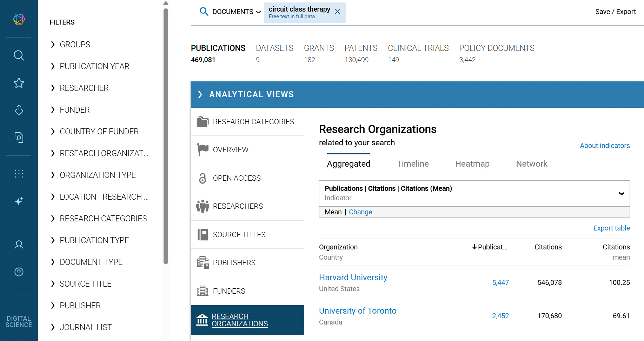Viewport: 644px width, 341px height.
Task: Remove the circuit class therapy search term
Action: pos(338,12)
